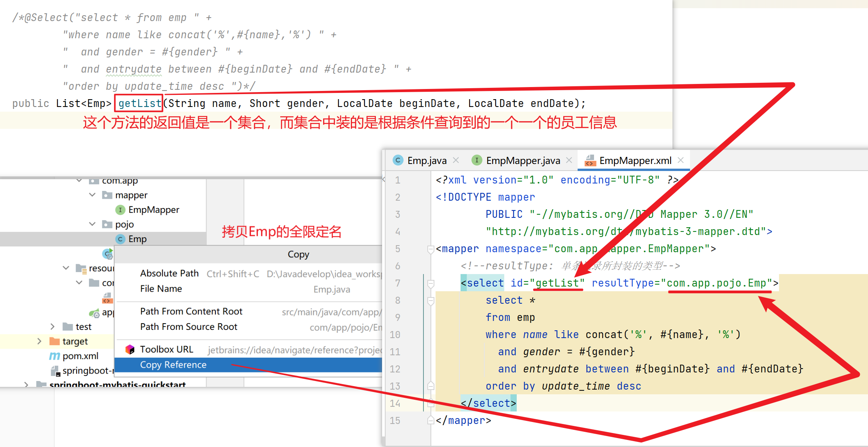Expand the test folder
The height and width of the screenshot is (447, 868).
pos(53,326)
